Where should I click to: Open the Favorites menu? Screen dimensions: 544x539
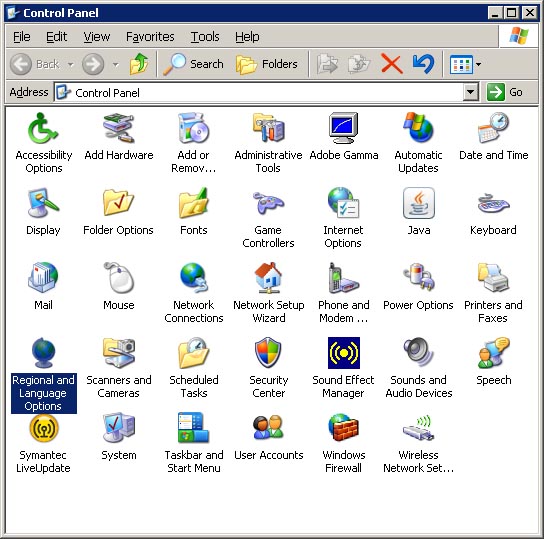coord(150,36)
